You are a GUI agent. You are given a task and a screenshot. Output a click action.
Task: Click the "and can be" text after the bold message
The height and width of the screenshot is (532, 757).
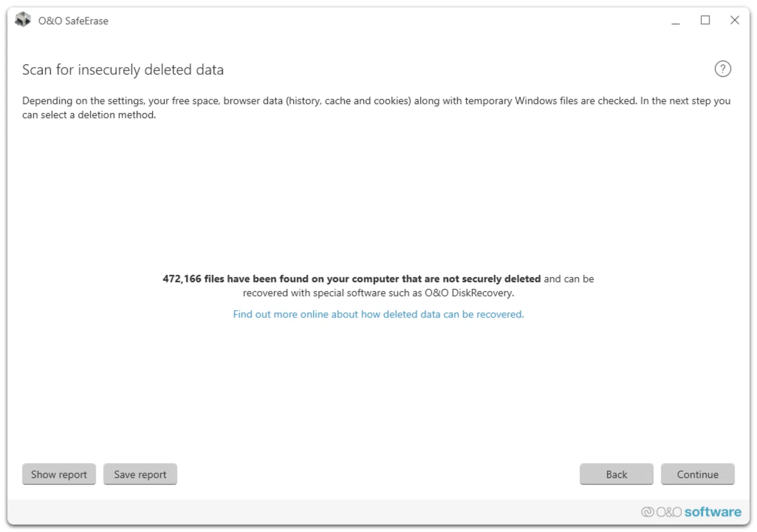point(569,279)
